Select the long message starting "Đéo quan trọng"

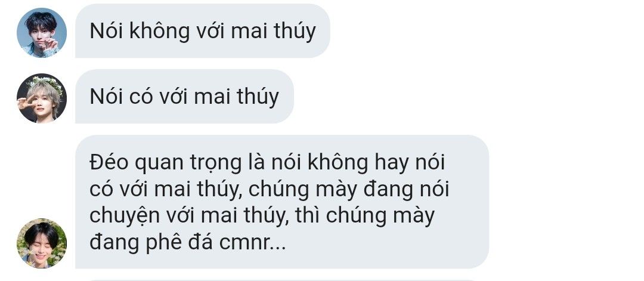click(x=281, y=202)
